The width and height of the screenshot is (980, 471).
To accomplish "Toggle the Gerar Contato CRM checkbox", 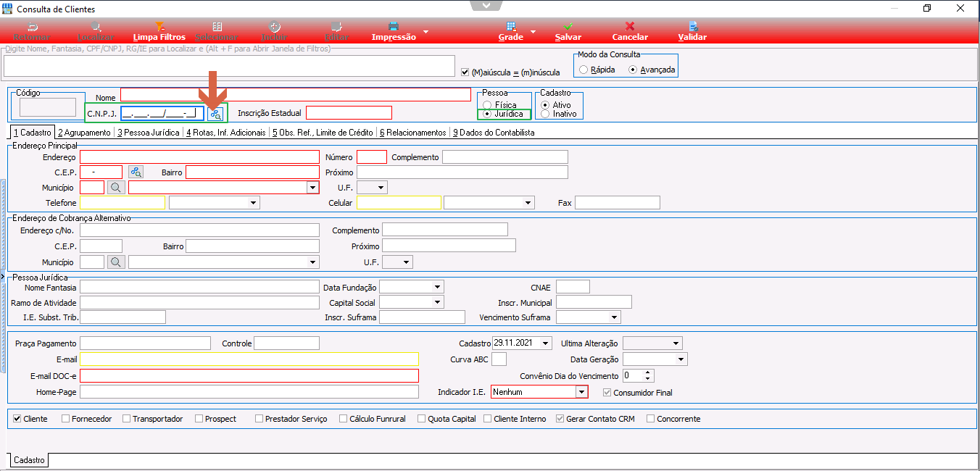I will [x=560, y=418].
